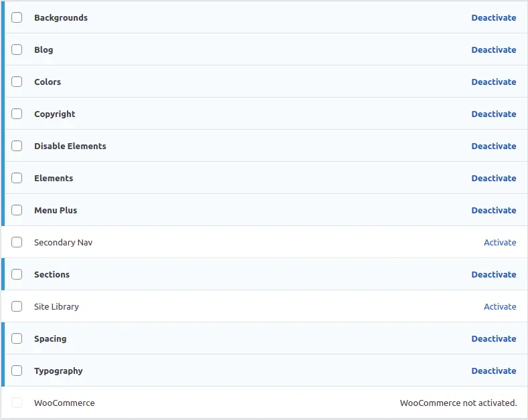Mark the Disable Elements checkbox
The height and width of the screenshot is (420, 528).
click(x=17, y=146)
